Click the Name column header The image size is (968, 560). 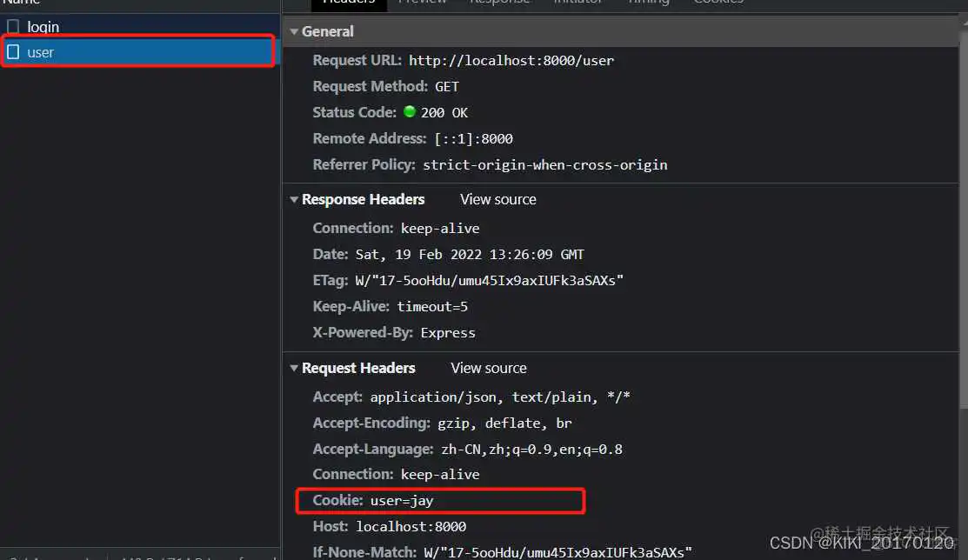tap(21, 3)
